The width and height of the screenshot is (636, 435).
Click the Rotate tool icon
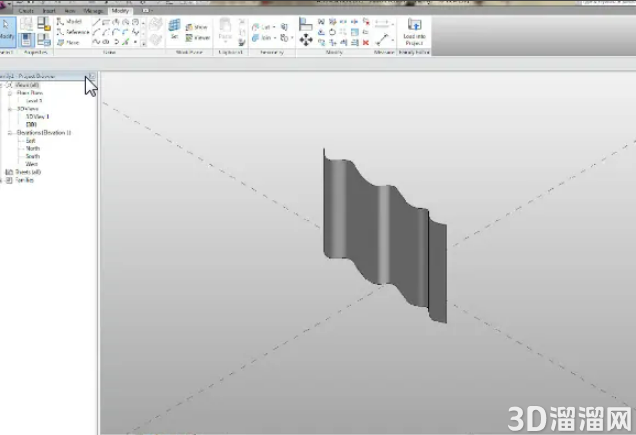pyautogui.click(x=332, y=32)
